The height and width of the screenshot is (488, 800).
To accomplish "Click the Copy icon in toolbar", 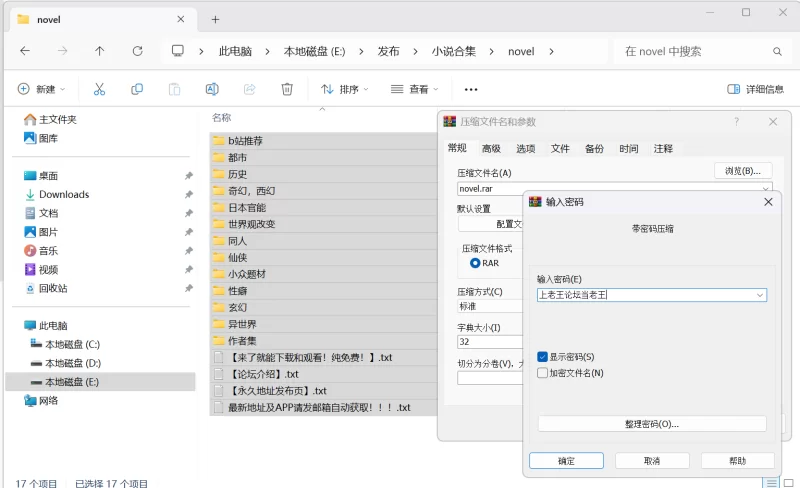I will tap(137, 89).
